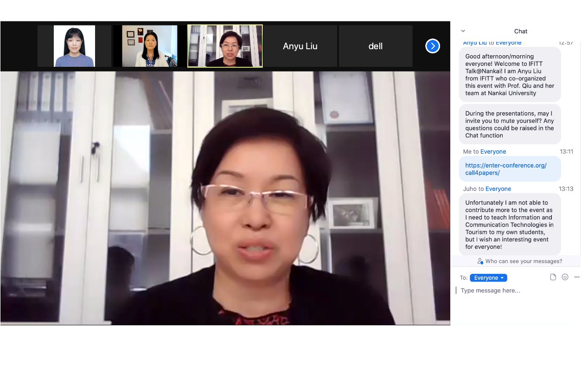The height and width of the screenshot is (368, 588).
Task: Click 'Everyone' in the 'Me to' header
Action: (493, 152)
